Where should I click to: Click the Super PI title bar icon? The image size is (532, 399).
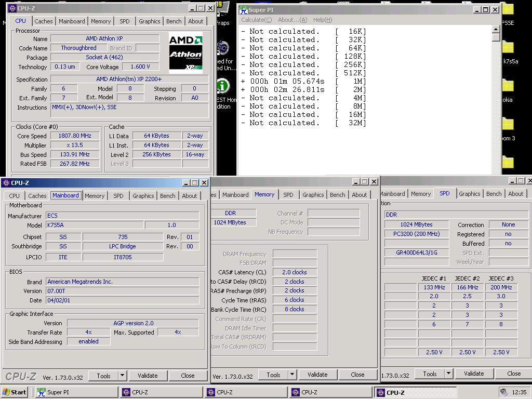[243, 10]
